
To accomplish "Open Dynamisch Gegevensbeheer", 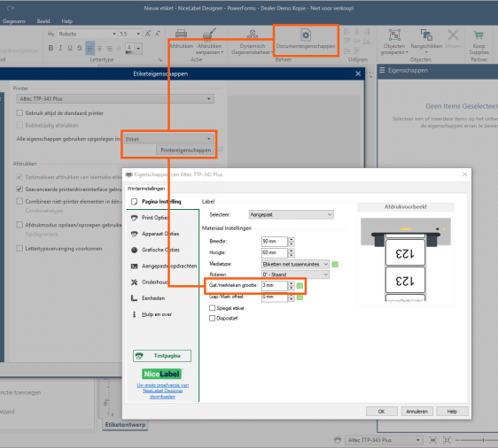I will pos(253,42).
